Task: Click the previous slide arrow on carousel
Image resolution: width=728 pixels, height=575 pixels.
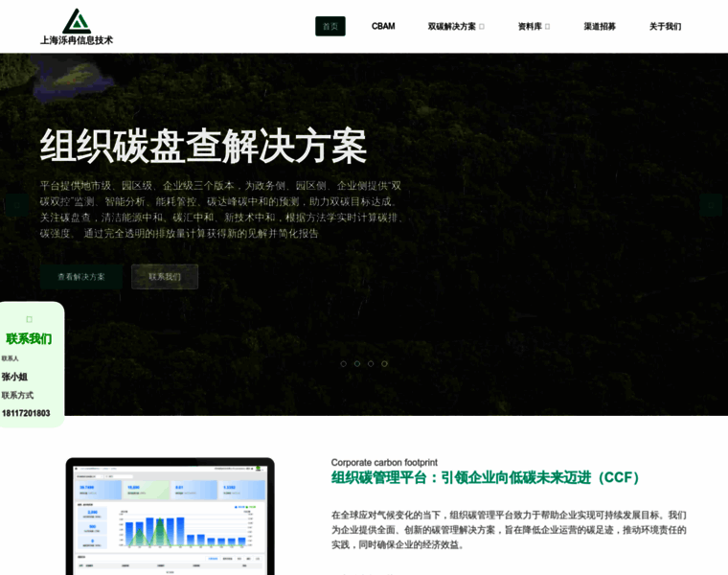Action: pyautogui.click(x=15, y=206)
